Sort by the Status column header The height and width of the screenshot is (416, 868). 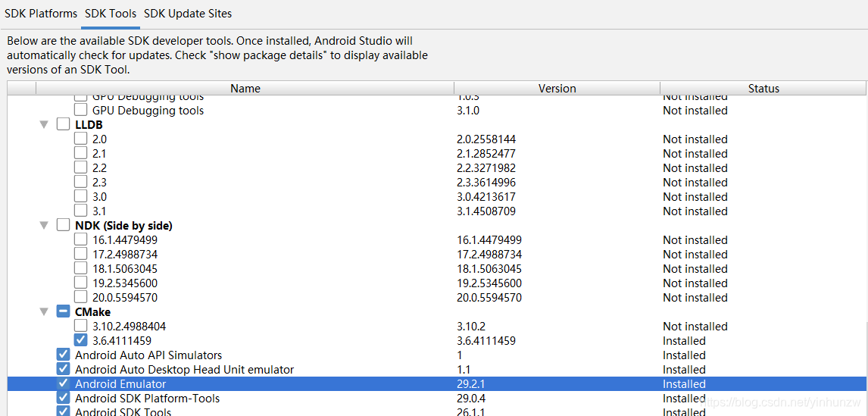[763, 88]
